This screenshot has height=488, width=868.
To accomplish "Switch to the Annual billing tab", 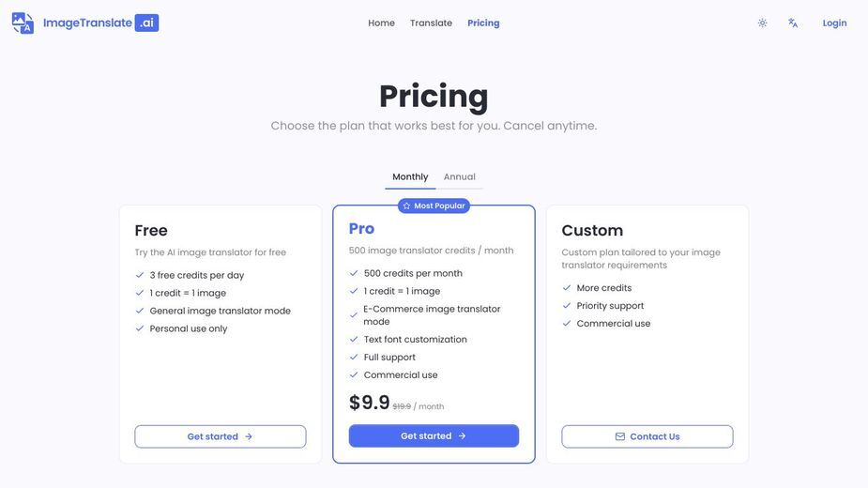I will pos(460,176).
